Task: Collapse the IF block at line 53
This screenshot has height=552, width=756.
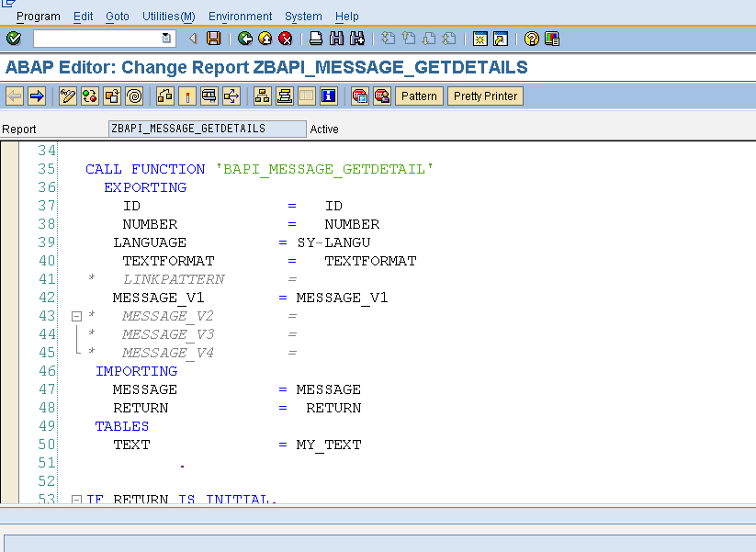Action: click(77, 500)
